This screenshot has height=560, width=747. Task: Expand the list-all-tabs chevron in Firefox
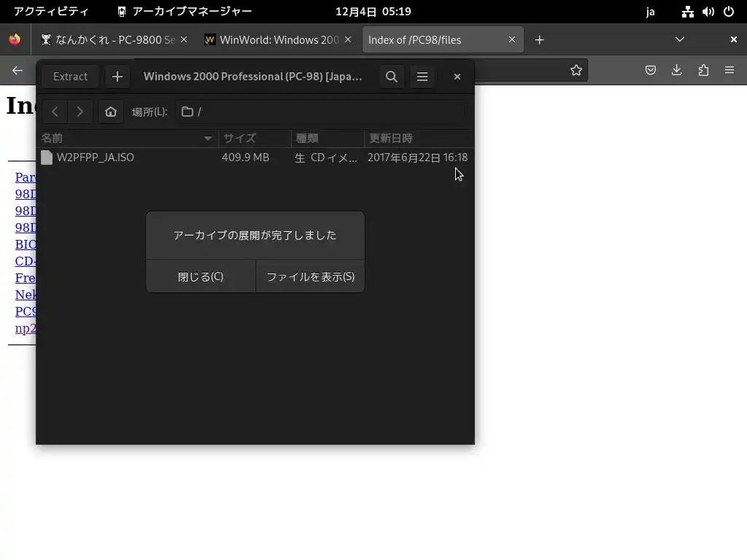coord(680,39)
